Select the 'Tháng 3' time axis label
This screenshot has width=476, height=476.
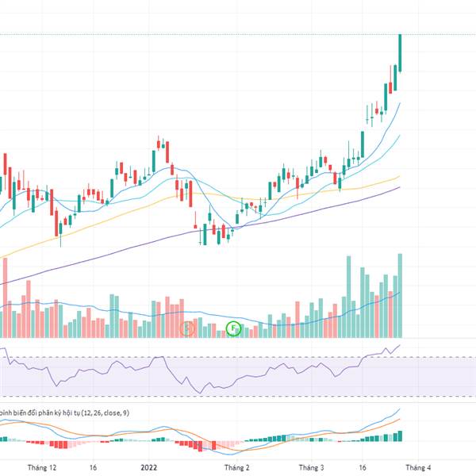pyautogui.click(x=311, y=467)
